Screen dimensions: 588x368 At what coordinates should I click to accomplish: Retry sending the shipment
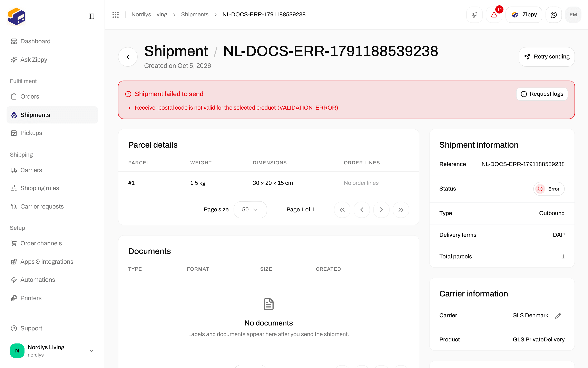(547, 57)
